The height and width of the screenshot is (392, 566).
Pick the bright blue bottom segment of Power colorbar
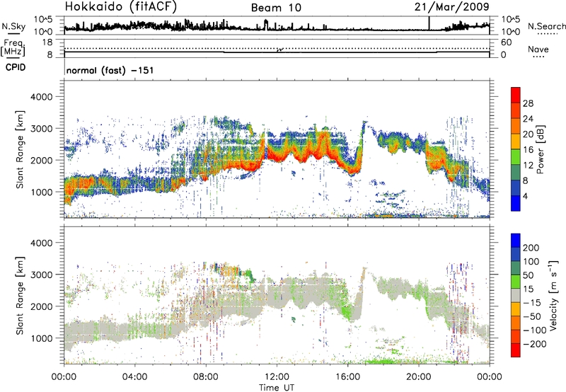(x=516, y=203)
